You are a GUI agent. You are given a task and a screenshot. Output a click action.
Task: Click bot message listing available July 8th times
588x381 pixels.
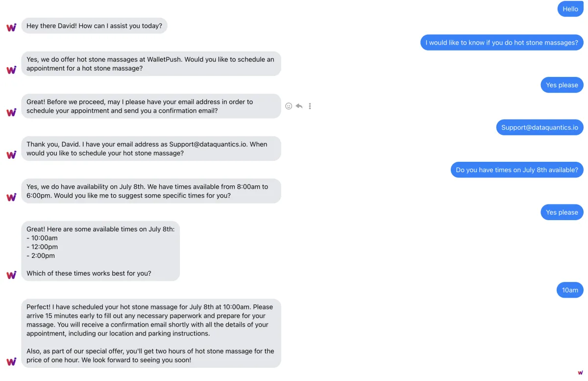point(100,251)
